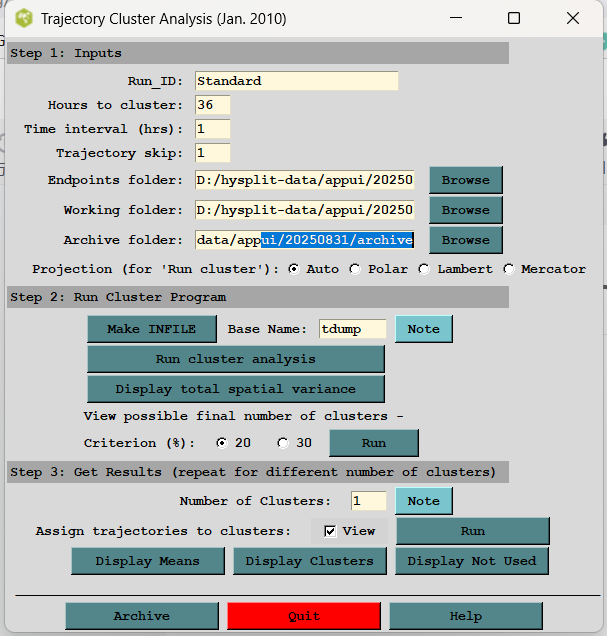
Task: Click the 'Criterion (%):' label
Action: coord(139,443)
